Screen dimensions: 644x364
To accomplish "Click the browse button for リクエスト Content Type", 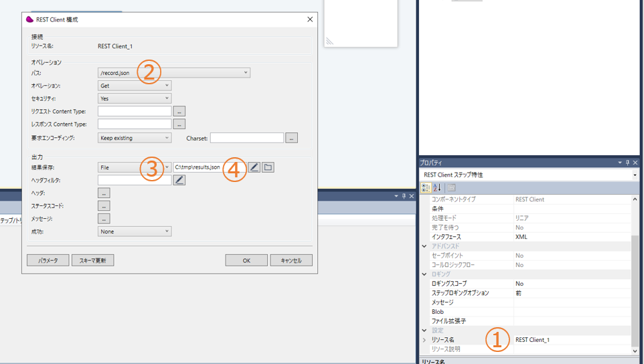I will (x=179, y=111).
